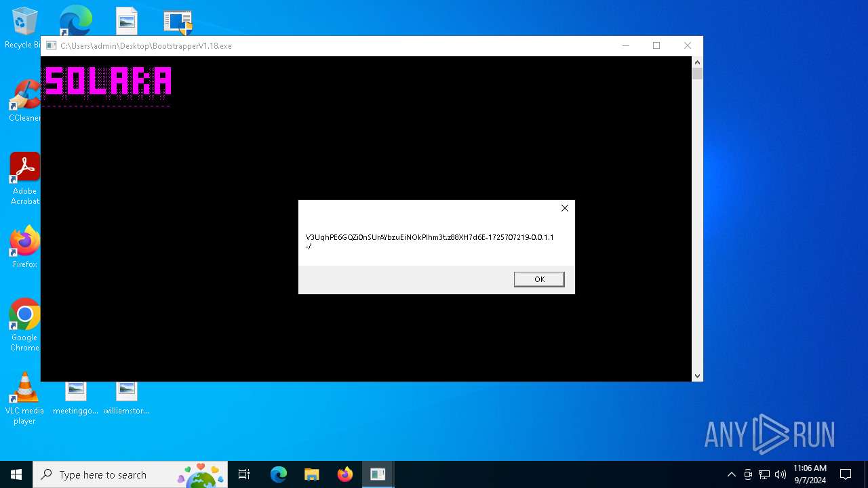Open the Windows Start menu
868x488 pixels.
[16, 474]
